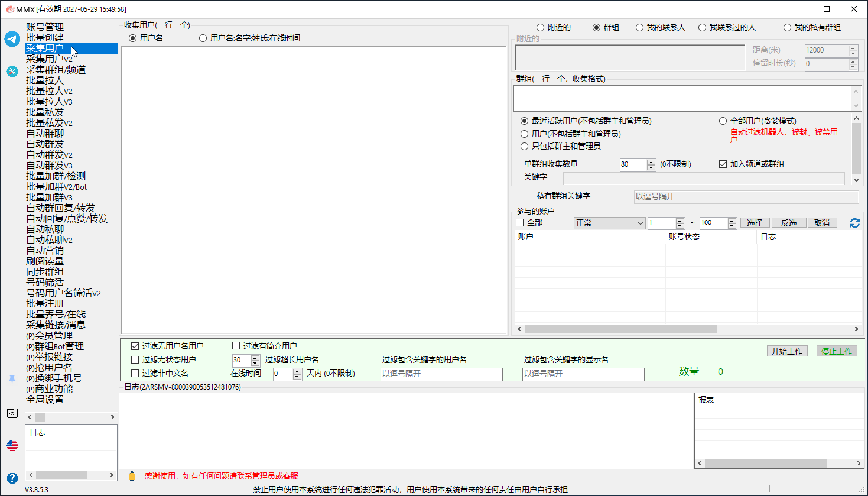This screenshot has width=868, height=496.
Task: Open 批量私发 in the function list
Action: coord(45,112)
